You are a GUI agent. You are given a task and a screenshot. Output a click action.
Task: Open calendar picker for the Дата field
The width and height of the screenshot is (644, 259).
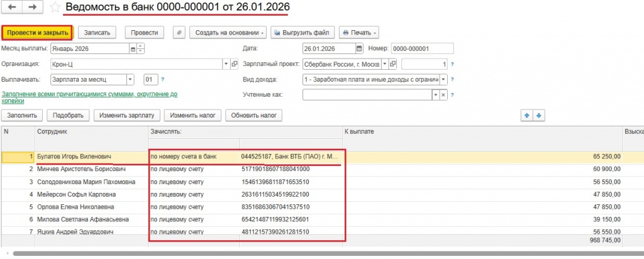(359, 48)
